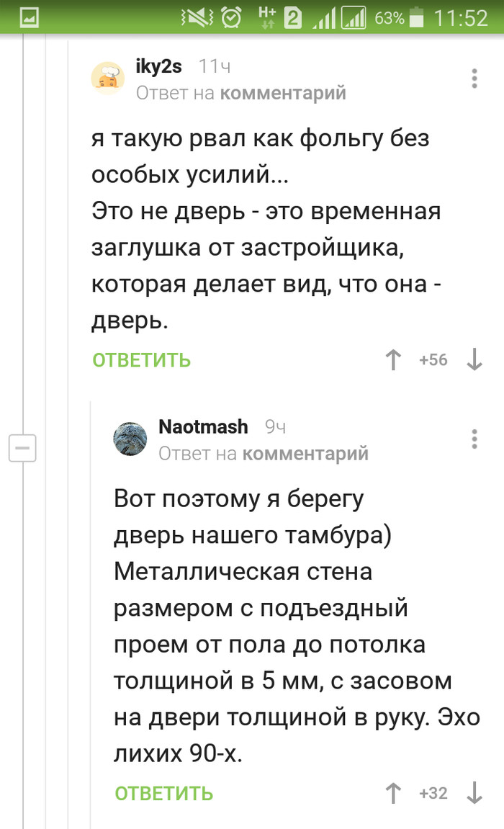Tap Naotmash avatar picture
The width and height of the screenshot is (504, 829).
pyautogui.click(x=130, y=439)
